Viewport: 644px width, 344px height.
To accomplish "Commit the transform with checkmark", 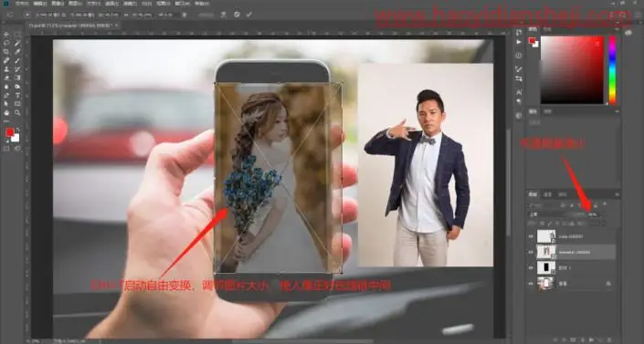I will [249, 15].
